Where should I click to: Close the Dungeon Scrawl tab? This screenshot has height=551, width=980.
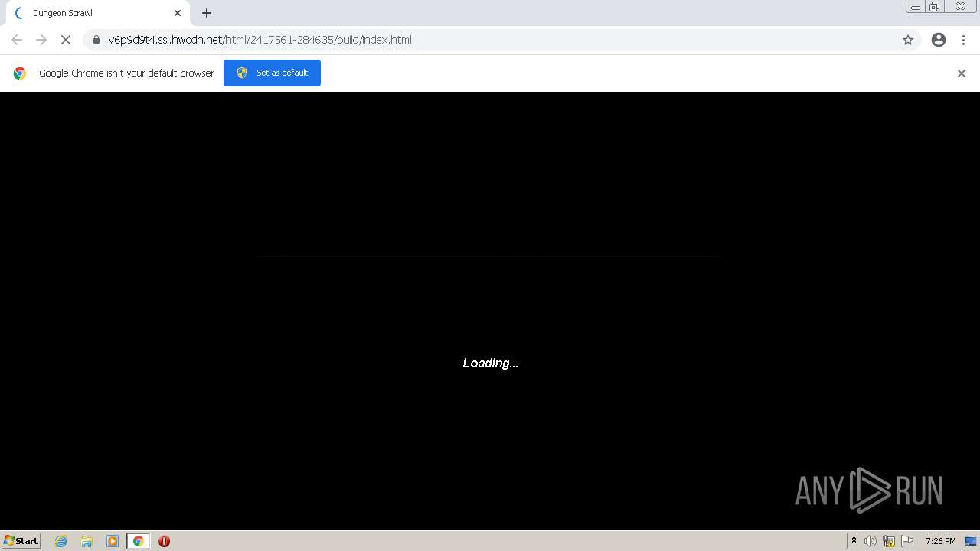pos(178,13)
